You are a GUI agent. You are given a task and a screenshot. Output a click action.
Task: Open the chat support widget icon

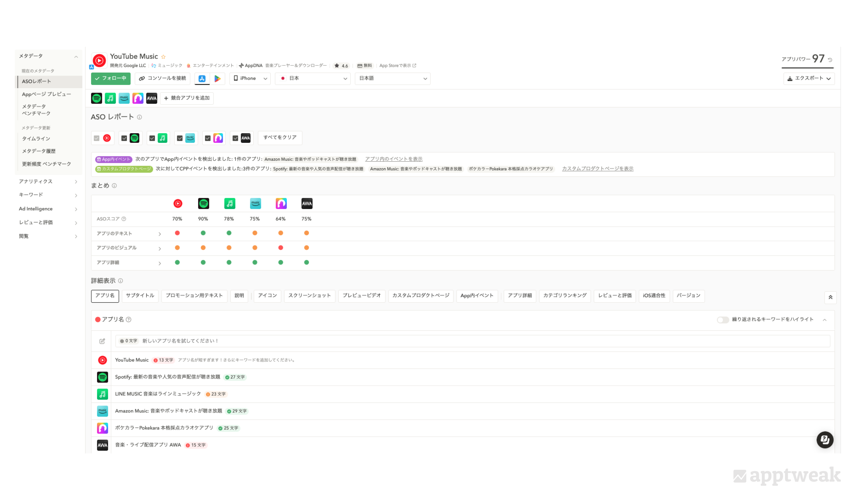tap(825, 440)
